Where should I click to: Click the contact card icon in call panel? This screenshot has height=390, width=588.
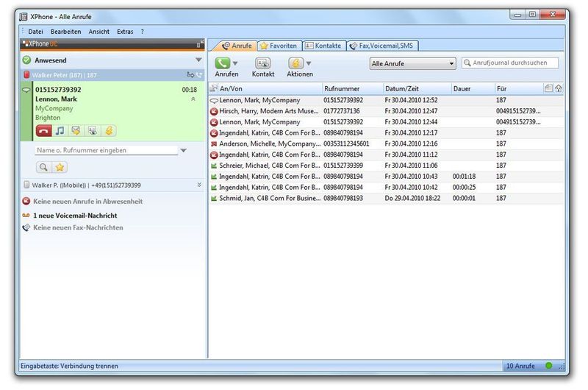(x=93, y=131)
